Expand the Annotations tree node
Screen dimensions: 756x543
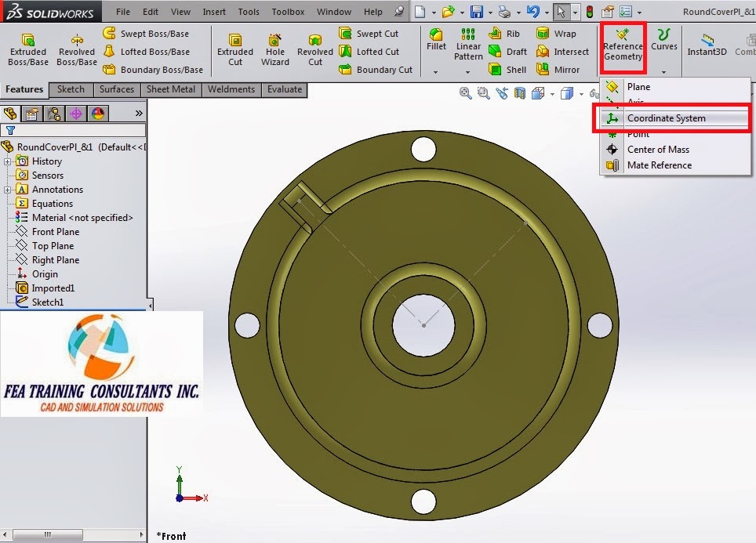point(7,190)
